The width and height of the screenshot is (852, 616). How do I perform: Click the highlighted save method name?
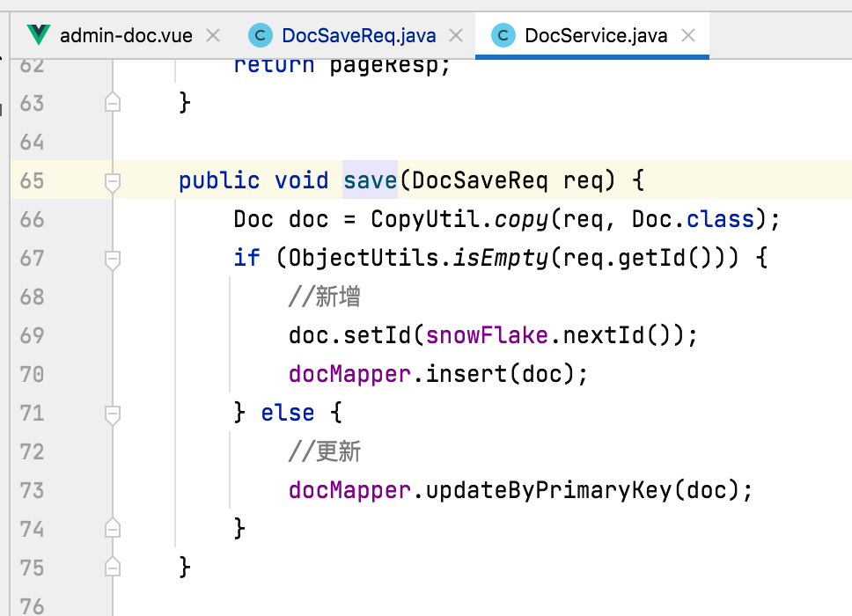tap(370, 180)
